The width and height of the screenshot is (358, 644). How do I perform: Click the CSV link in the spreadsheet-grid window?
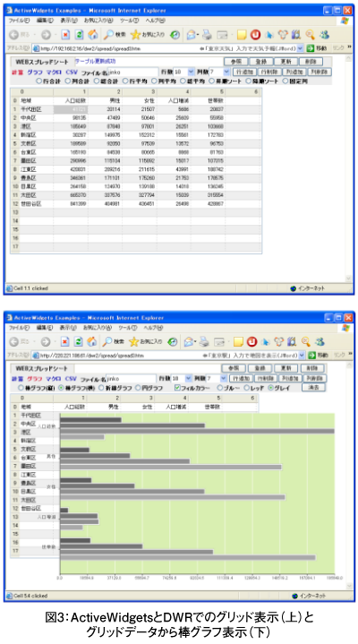[x=72, y=73]
